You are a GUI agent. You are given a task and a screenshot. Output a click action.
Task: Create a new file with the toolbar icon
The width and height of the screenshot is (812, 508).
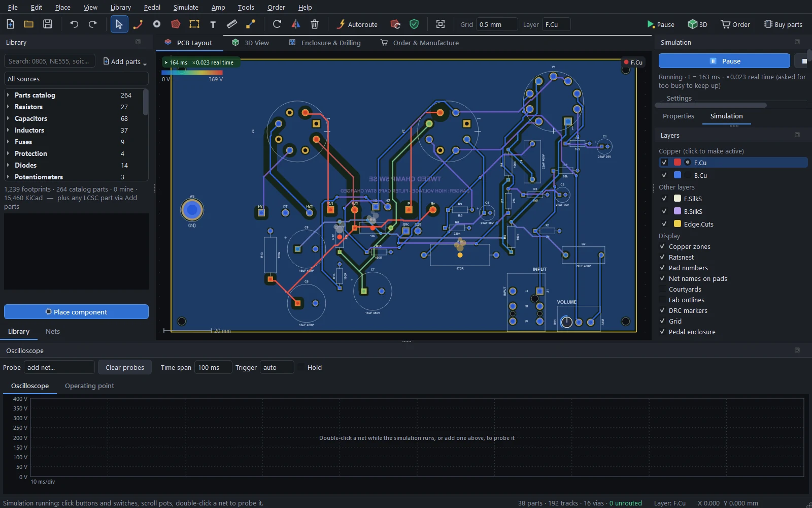[x=10, y=24]
